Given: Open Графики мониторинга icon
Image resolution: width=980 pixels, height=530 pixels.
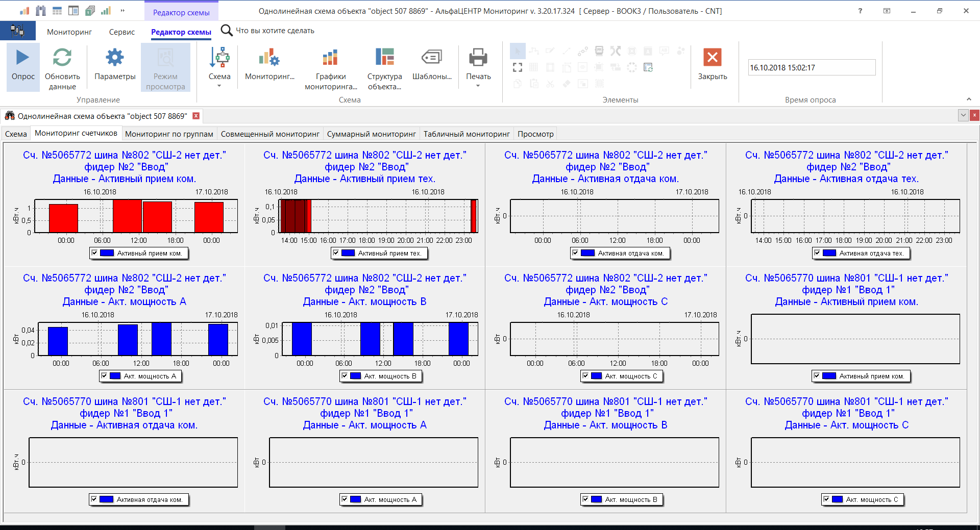Looking at the screenshot, I should (x=330, y=58).
